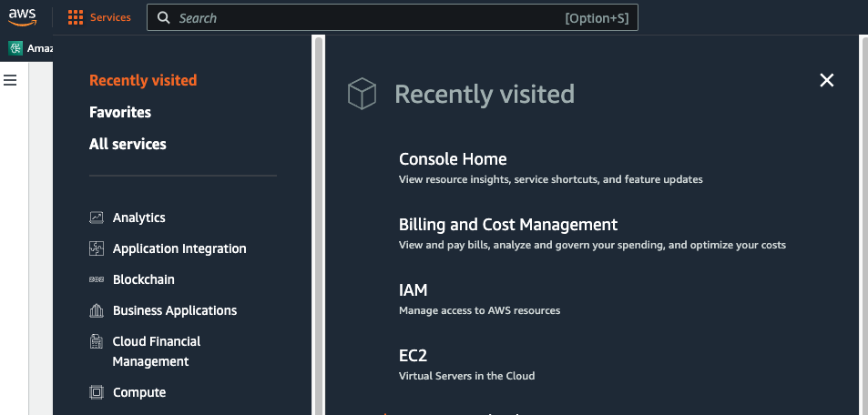Click the AWS logo
Image resolution: width=868 pixels, height=415 pixels.
tap(22, 17)
